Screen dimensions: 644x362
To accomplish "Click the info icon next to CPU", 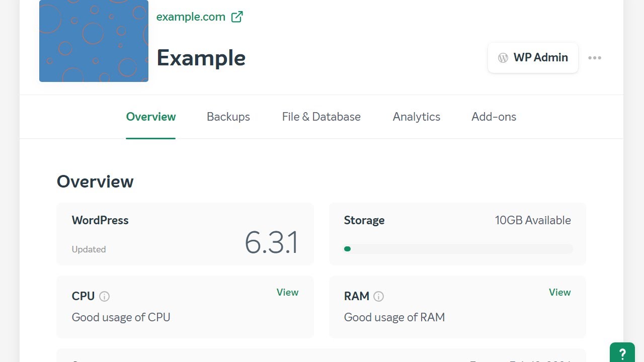I will click(x=105, y=297).
